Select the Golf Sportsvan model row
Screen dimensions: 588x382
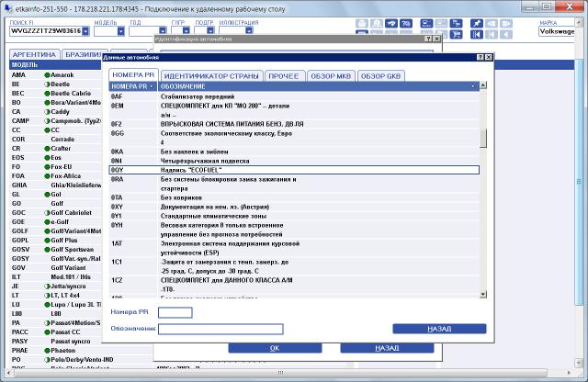(55, 249)
